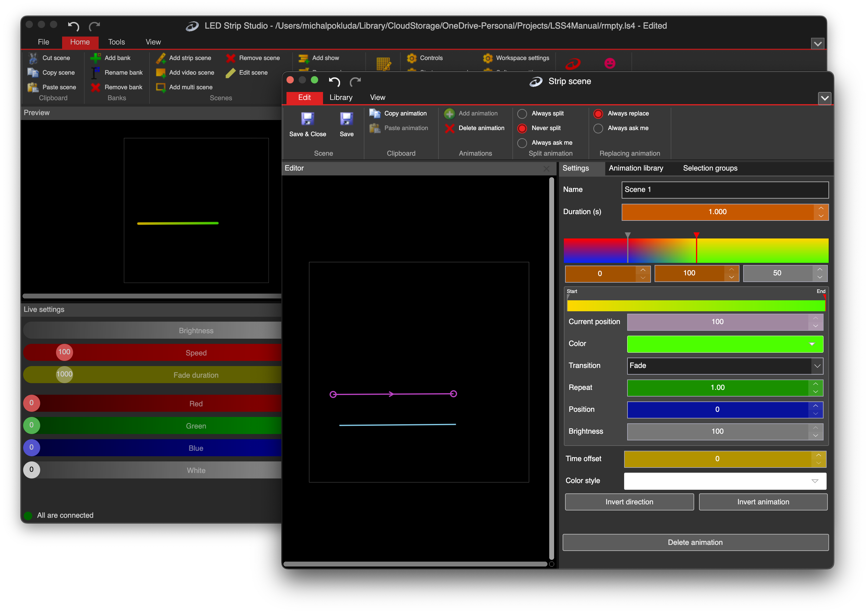Click the Remove bank red X icon

[96, 87]
